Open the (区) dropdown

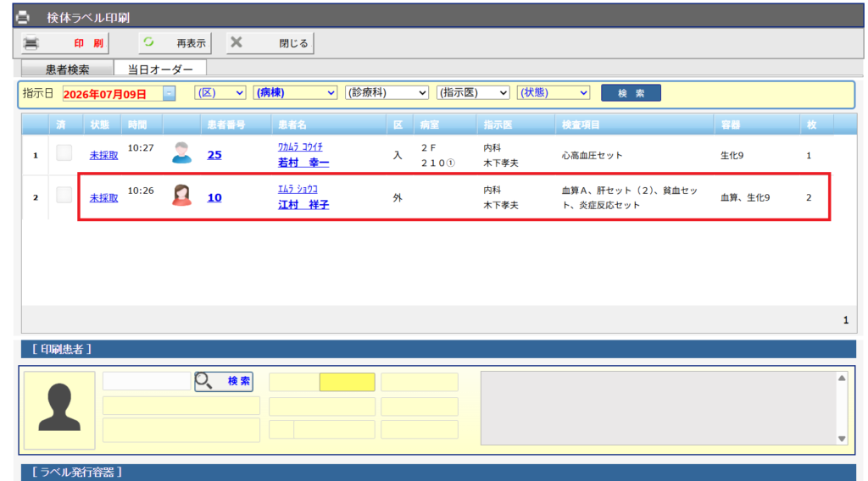pos(220,93)
